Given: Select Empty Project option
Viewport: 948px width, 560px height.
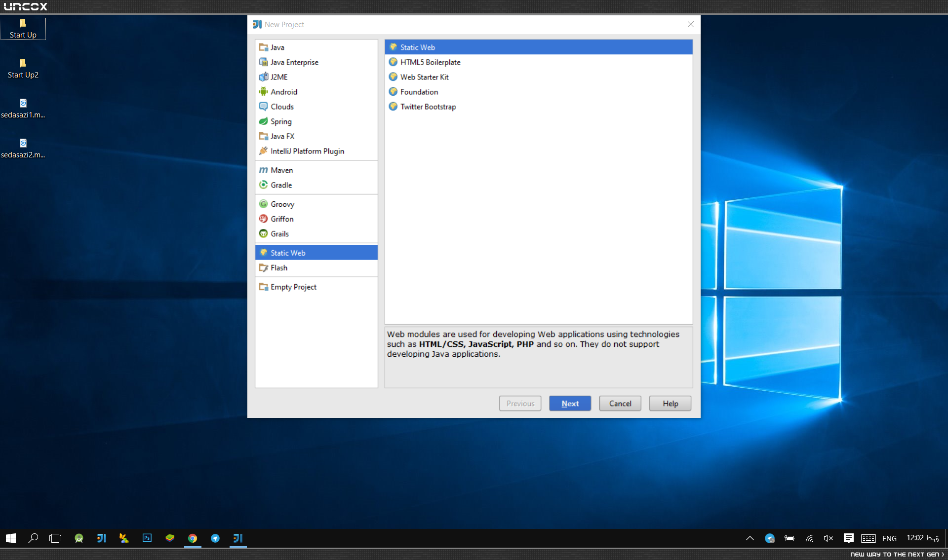Looking at the screenshot, I should pos(316,287).
